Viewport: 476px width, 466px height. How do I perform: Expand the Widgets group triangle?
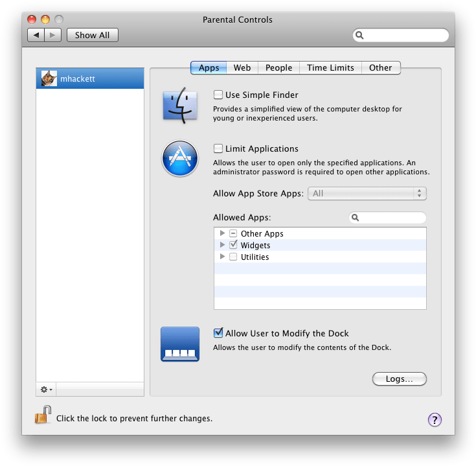223,245
